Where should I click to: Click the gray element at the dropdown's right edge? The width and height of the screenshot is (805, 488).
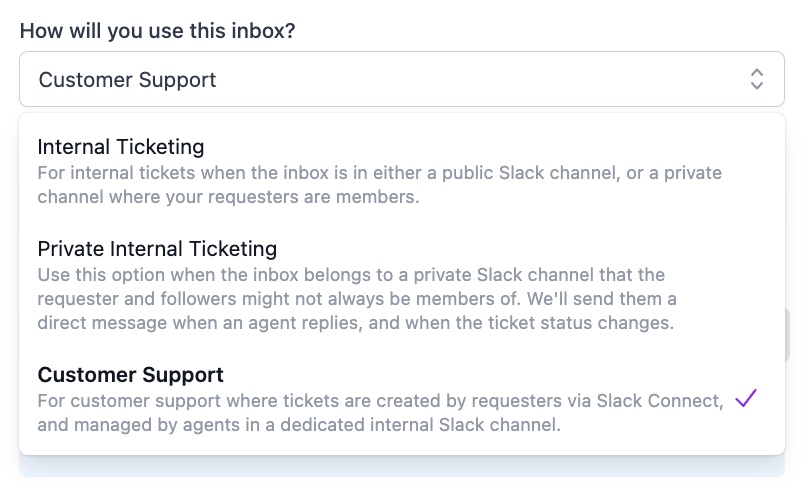[x=788, y=335]
